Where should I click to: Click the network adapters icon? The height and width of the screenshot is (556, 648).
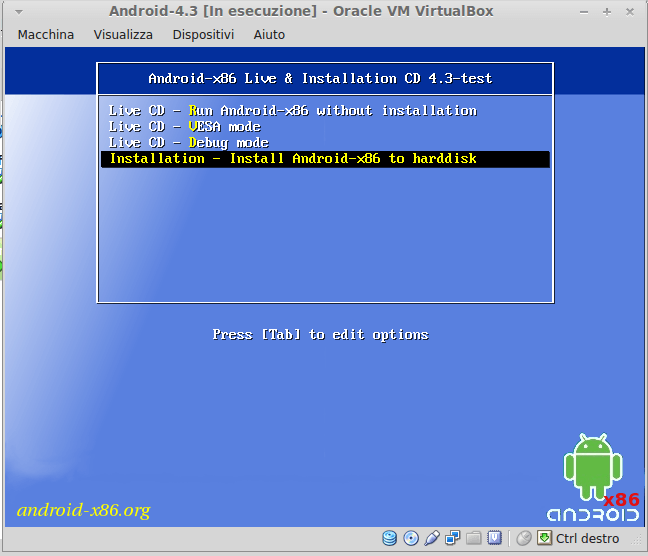[x=453, y=538]
